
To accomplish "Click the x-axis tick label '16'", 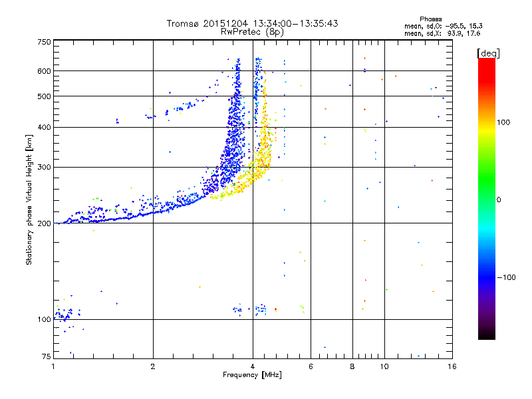I will (x=452, y=366).
